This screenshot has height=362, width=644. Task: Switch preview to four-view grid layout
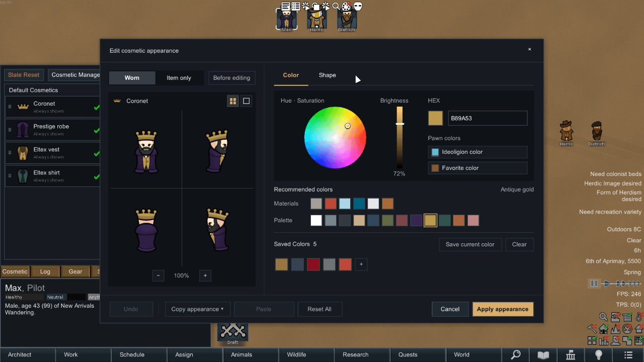pyautogui.click(x=233, y=101)
